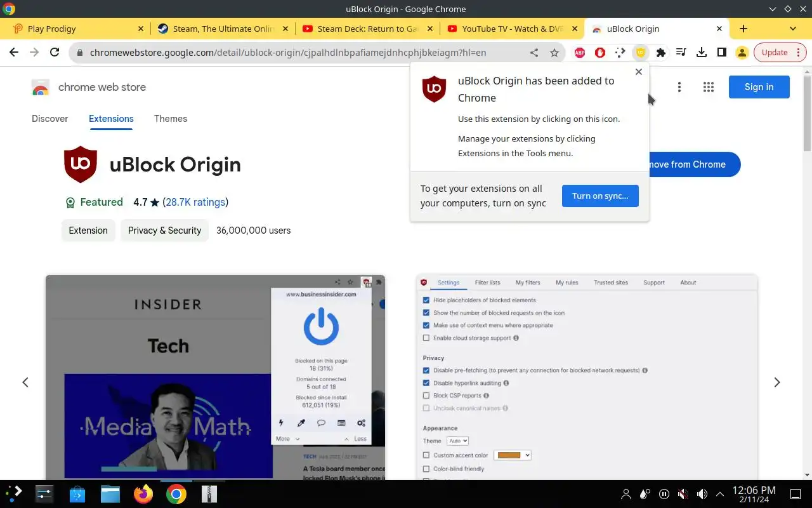Open the ABP Adblock Plus extension
Viewport: 812px width, 508px height.
580,53
